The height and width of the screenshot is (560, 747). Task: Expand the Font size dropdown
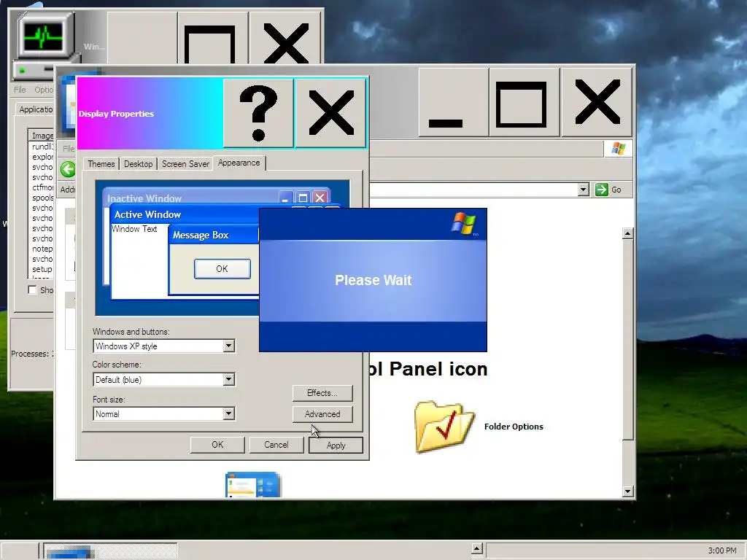tap(228, 413)
